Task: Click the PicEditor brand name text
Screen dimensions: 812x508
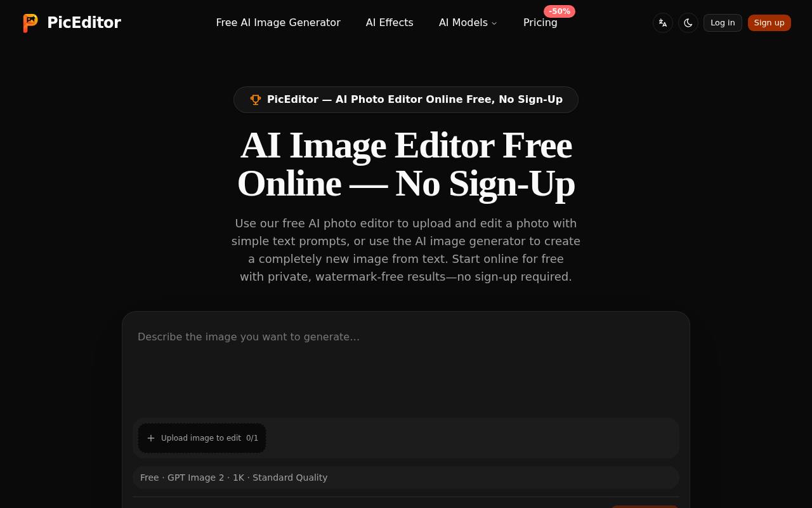Action: point(84,23)
